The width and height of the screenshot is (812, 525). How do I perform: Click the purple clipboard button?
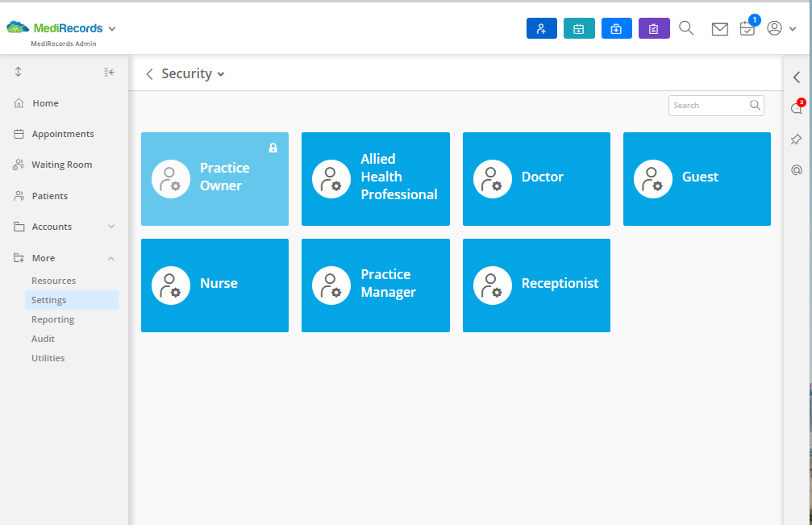click(654, 28)
